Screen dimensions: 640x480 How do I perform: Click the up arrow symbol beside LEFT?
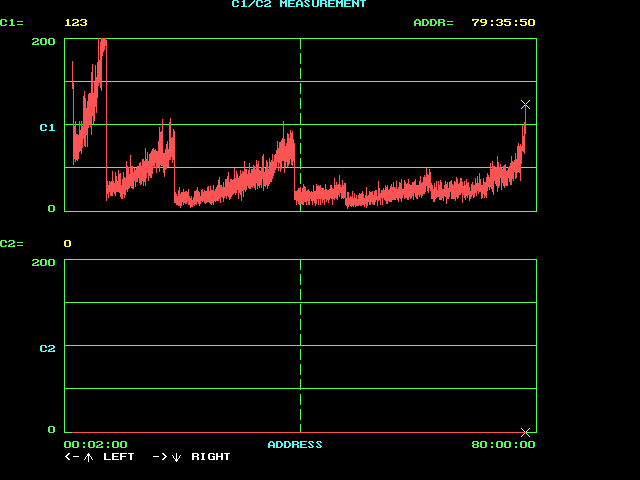(89, 457)
